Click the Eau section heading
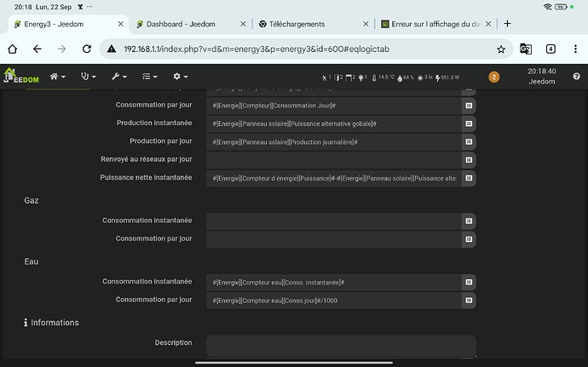The width and height of the screenshot is (588, 367). (32, 261)
